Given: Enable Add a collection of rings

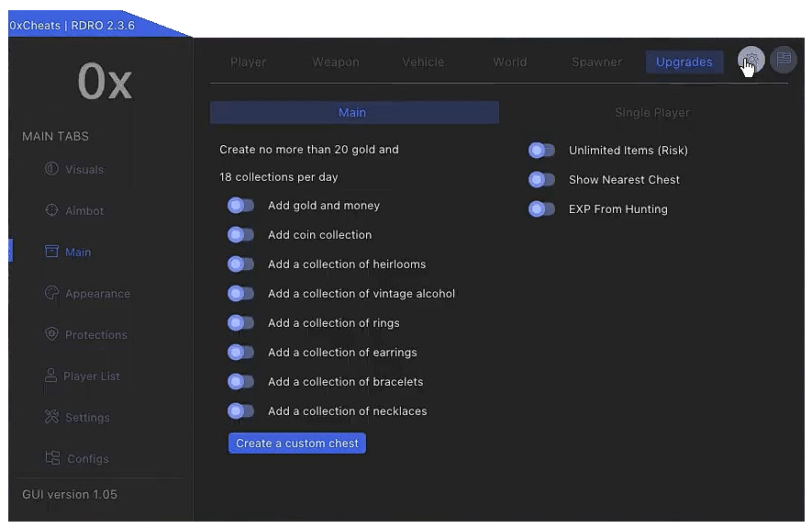Looking at the screenshot, I should point(240,323).
